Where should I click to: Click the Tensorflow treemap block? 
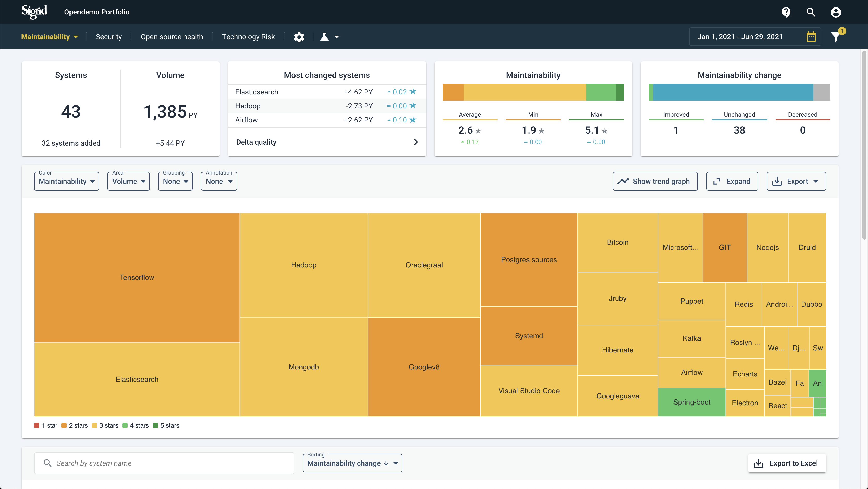(137, 277)
